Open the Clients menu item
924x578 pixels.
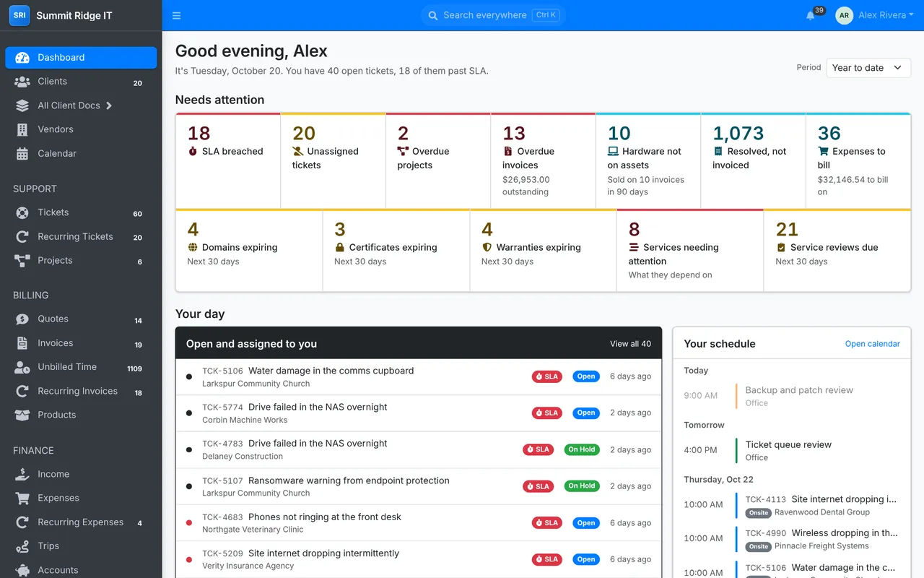click(81, 82)
